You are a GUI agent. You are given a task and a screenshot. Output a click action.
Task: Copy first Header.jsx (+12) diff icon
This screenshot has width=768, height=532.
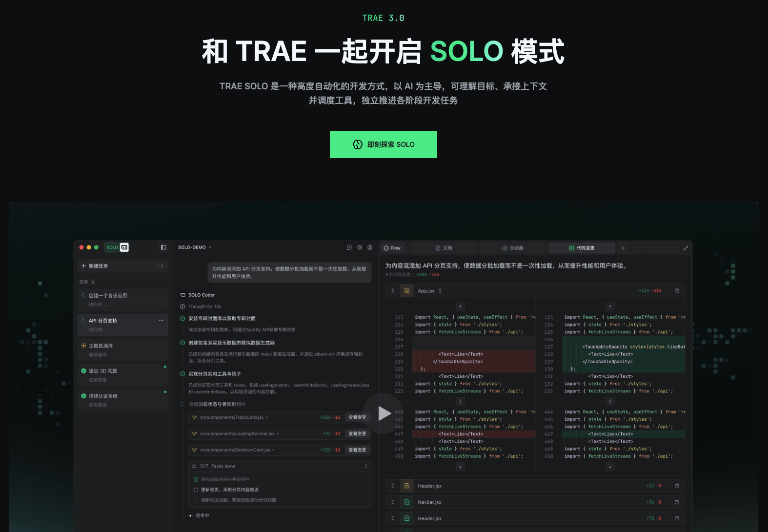(x=677, y=486)
